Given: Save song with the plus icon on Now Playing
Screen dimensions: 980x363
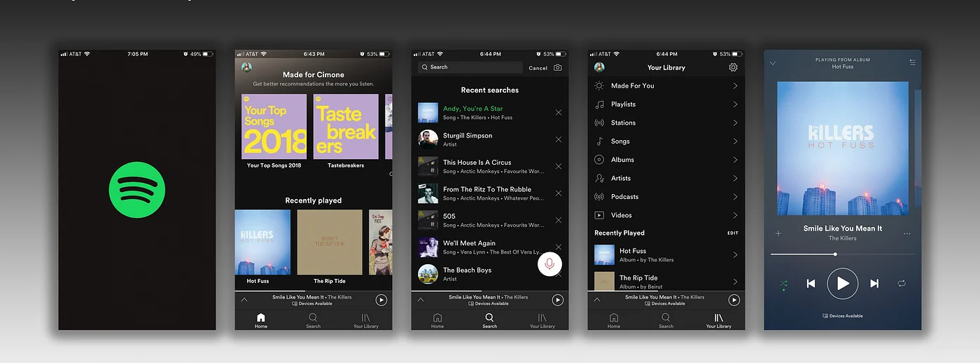Looking at the screenshot, I should (778, 233).
